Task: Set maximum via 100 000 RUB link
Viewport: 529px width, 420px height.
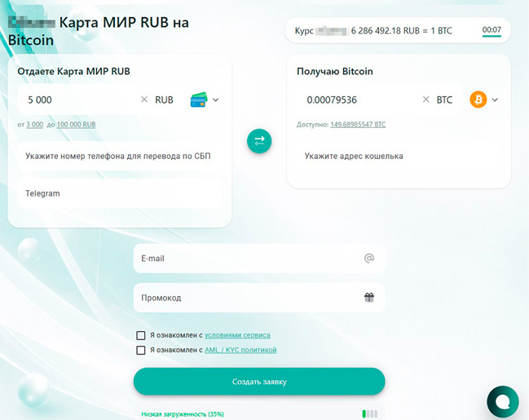Action: pyautogui.click(x=77, y=125)
